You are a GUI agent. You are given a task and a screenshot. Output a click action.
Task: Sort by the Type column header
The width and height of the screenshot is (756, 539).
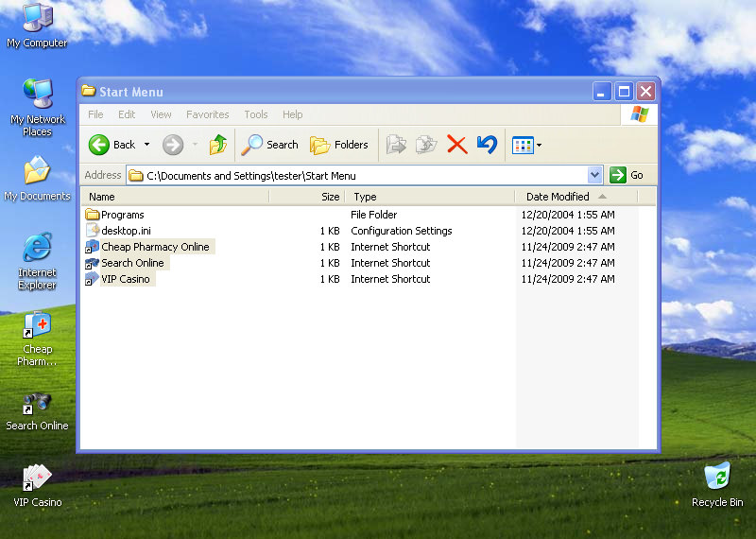point(430,197)
